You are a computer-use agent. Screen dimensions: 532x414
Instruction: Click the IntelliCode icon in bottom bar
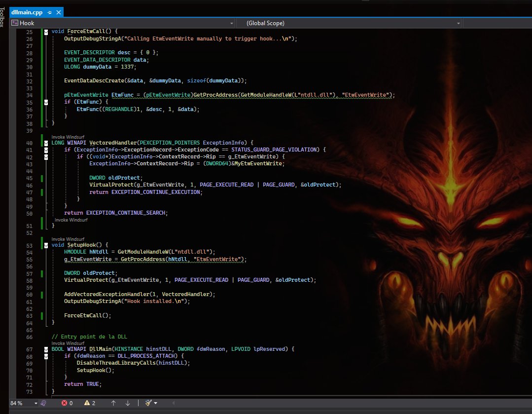click(x=43, y=403)
